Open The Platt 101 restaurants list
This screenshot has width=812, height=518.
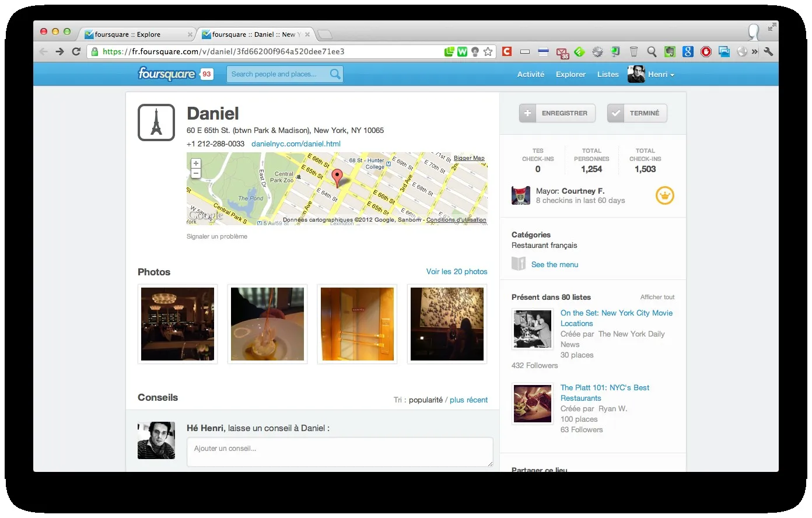[605, 393]
